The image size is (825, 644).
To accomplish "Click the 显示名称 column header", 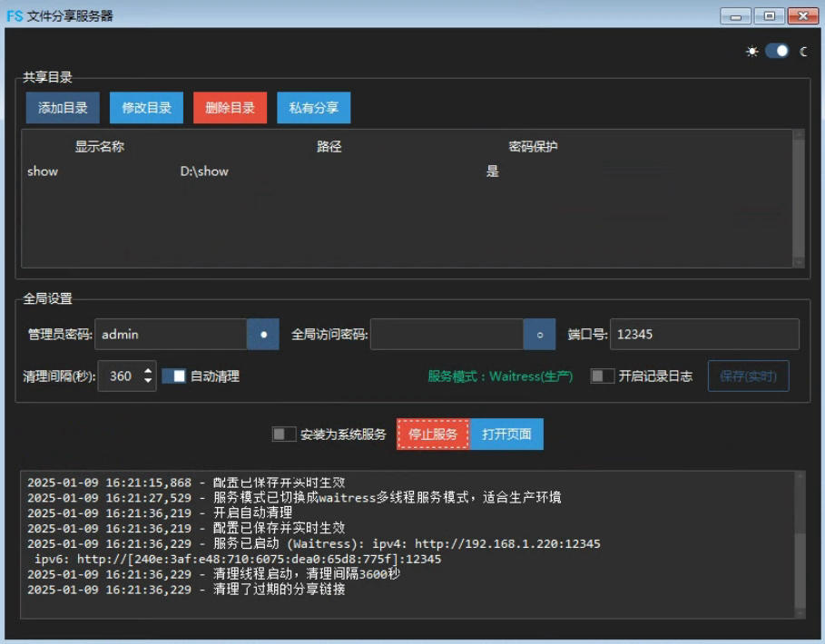I will point(100,147).
